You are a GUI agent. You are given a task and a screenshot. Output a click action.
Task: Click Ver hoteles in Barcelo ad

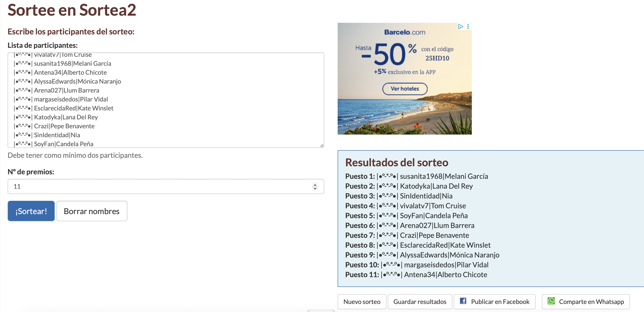(x=405, y=89)
